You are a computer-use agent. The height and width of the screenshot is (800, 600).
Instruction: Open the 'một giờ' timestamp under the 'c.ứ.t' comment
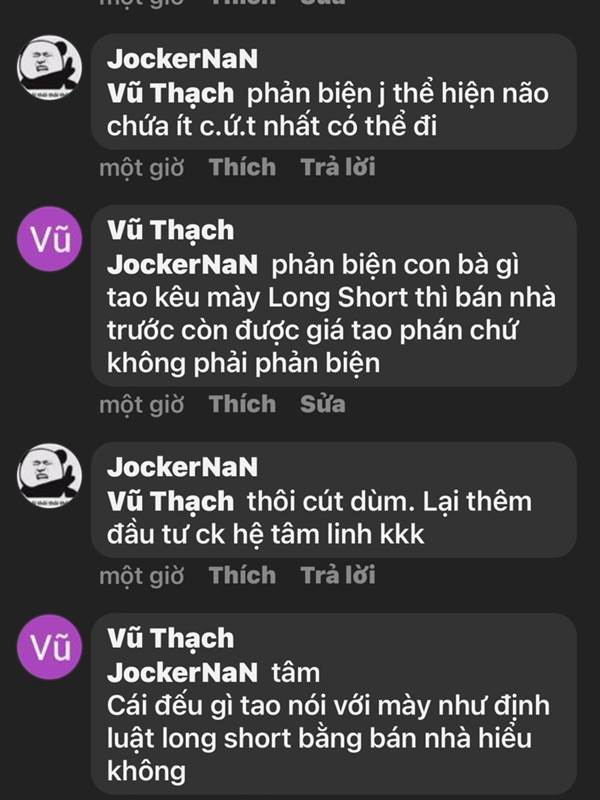click(141, 167)
